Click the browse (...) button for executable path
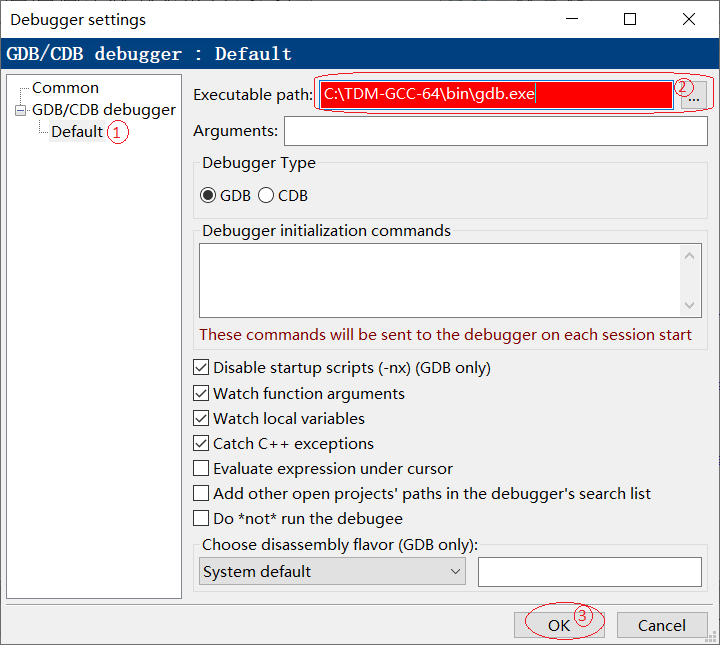This screenshot has height=645, width=720. click(x=694, y=95)
